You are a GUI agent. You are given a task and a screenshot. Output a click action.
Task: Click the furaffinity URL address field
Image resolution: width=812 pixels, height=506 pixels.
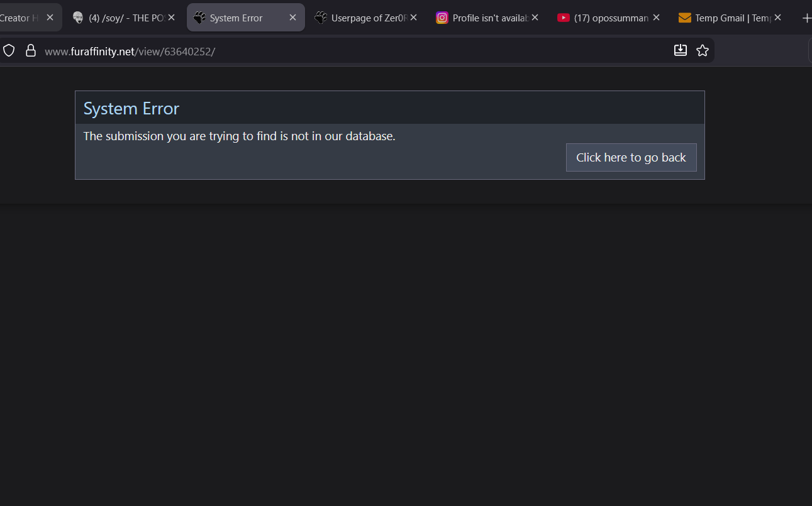314,52
